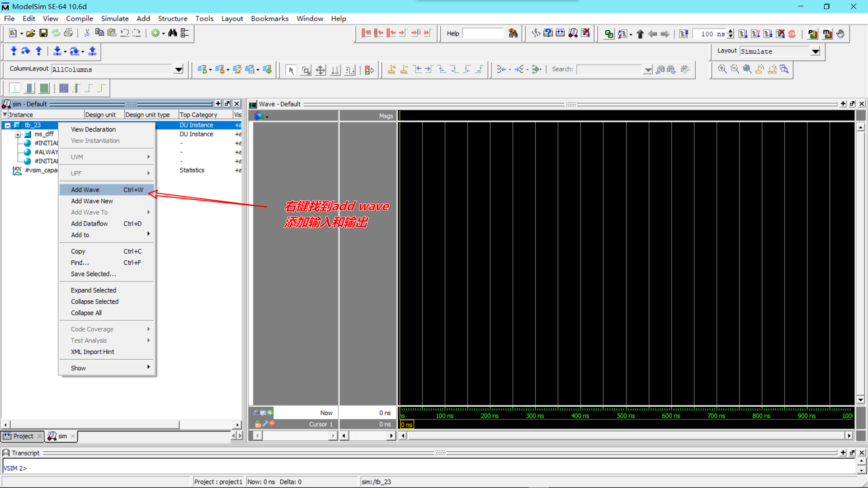This screenshot has height=488, width=868.
Task: Toggle select mode arrow in the Wave toolbar
Action: coord(291,70)
